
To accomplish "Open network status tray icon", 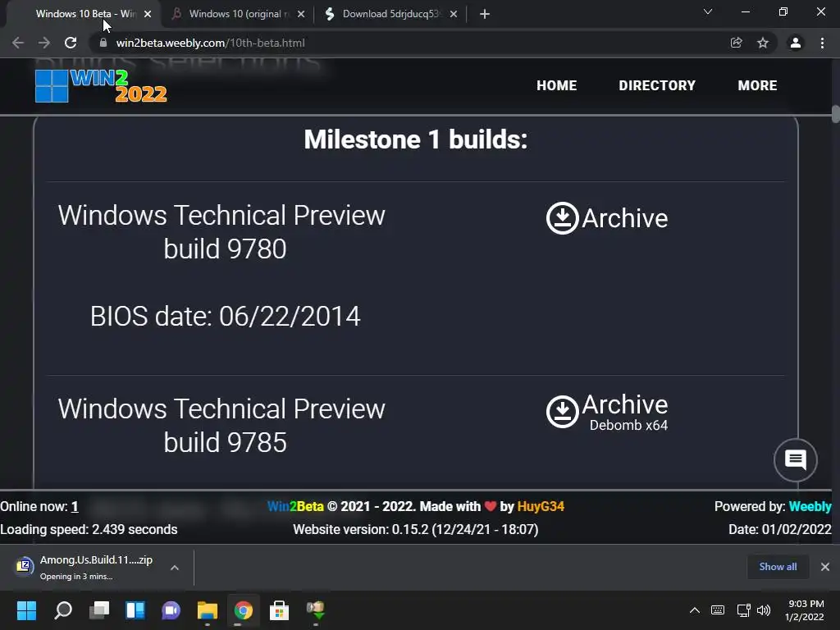I will click(743, 610).
